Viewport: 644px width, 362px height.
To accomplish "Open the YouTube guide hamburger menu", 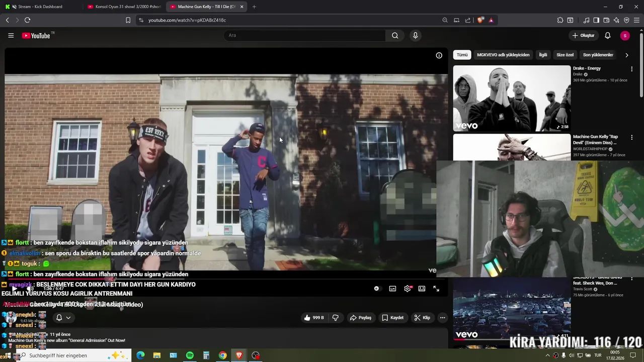I will coord(11,36).
